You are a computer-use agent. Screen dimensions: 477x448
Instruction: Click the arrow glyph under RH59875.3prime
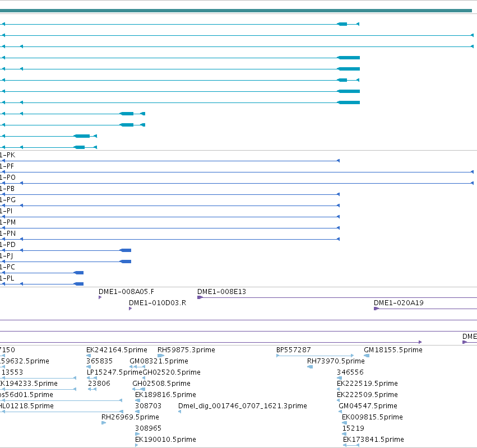pos(161,356)
